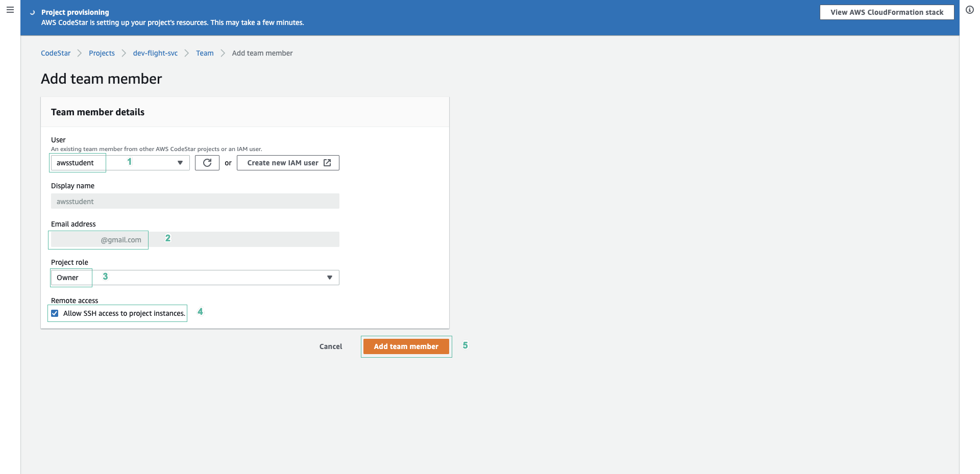The image size is (980, 474).
Task: Click the provisioning spinner icon in the banner
Action: pos(32,12)
